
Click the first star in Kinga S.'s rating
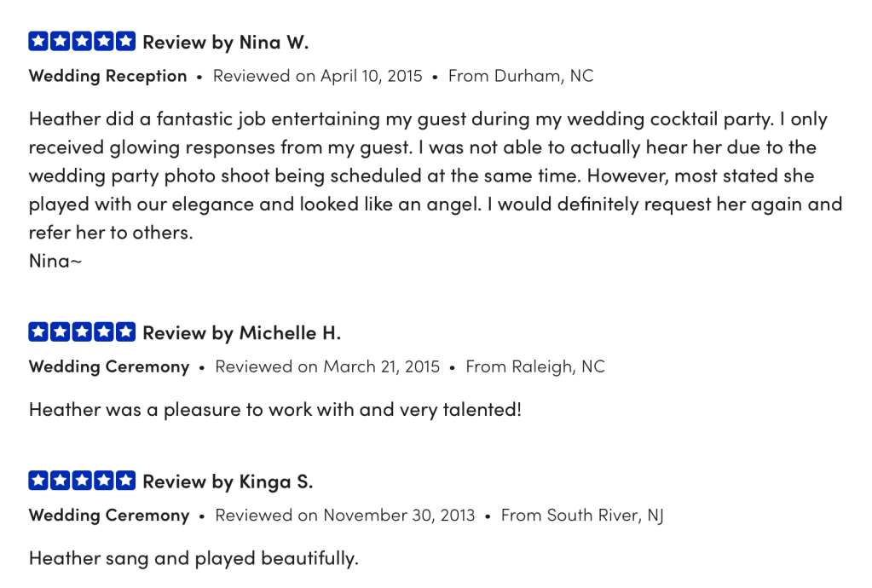pyautogui.click(x=38, y=481)
